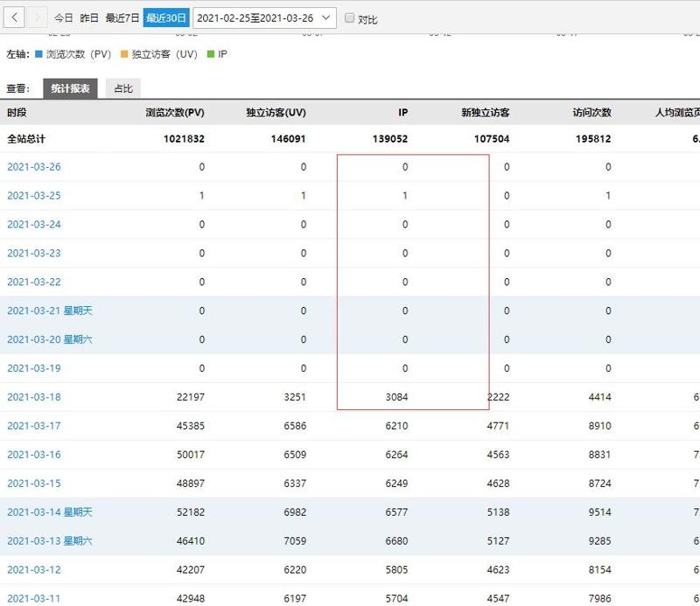Toggle the blue PV legend swatch

(38, 54)
